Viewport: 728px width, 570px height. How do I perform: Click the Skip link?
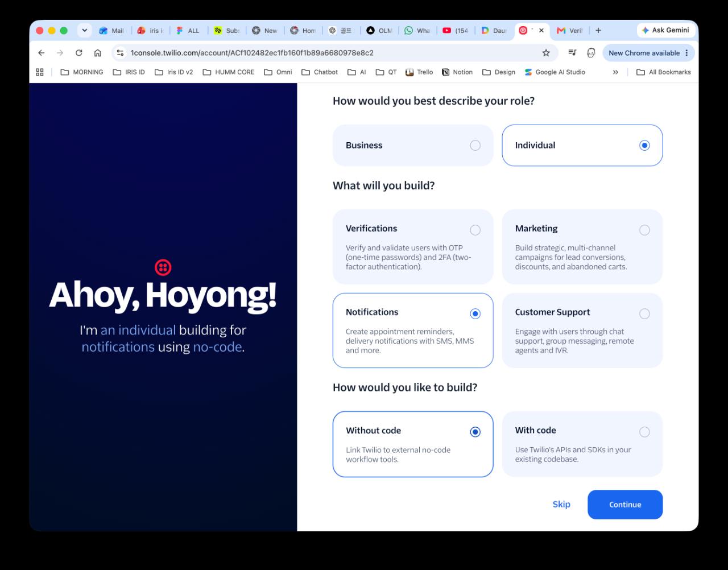click(x=561, y=504)
